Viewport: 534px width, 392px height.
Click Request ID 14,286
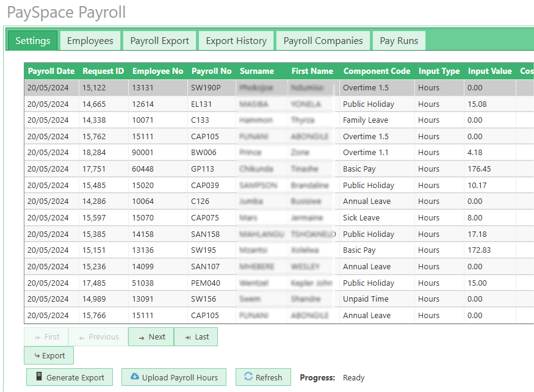pos(104,201)
